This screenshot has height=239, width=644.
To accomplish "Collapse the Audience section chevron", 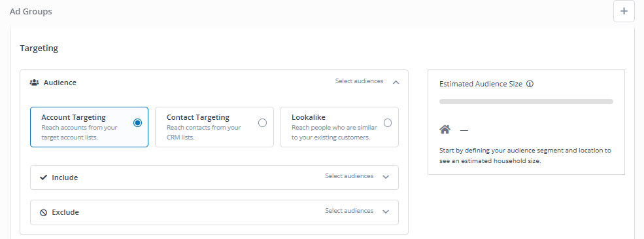I will (396, 83).
